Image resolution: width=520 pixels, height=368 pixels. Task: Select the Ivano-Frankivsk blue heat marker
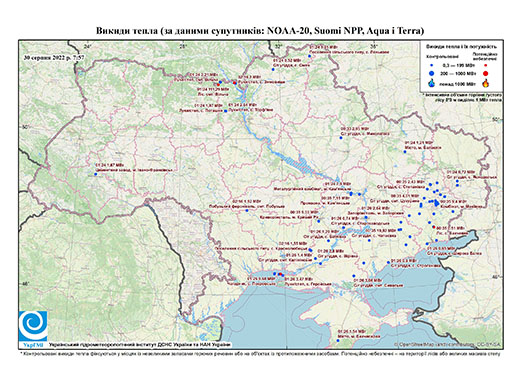pyautogui.click(x=96, y=174)
